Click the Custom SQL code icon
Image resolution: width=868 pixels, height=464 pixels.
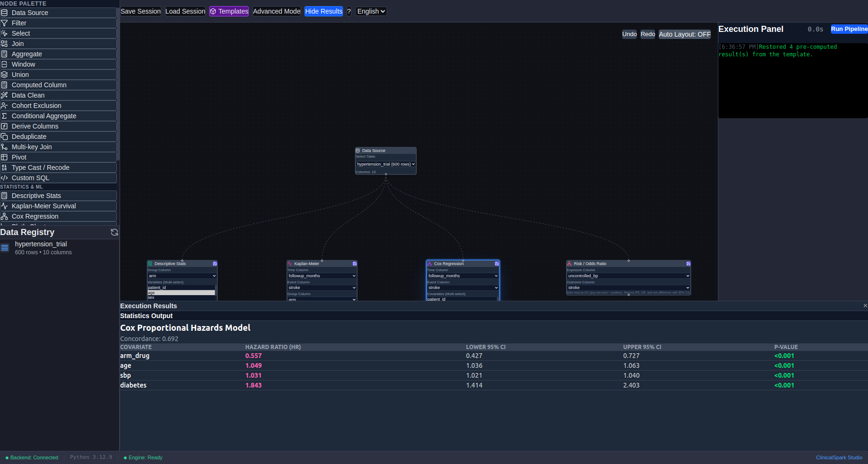pos(4,178)
